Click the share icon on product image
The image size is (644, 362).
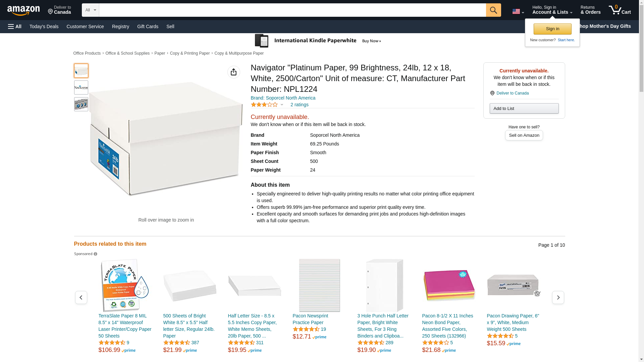click(x=233, y=72)
